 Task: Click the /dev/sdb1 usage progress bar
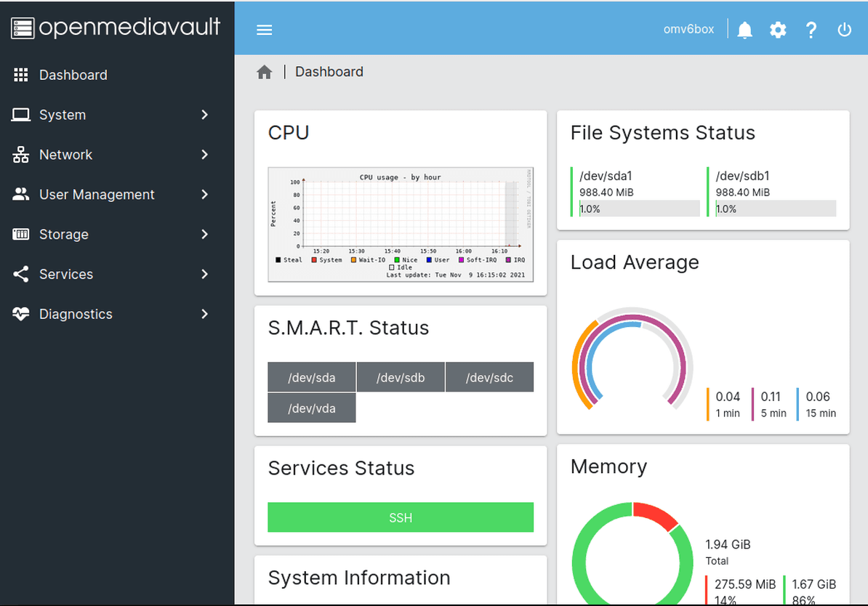tap(776, 209)
